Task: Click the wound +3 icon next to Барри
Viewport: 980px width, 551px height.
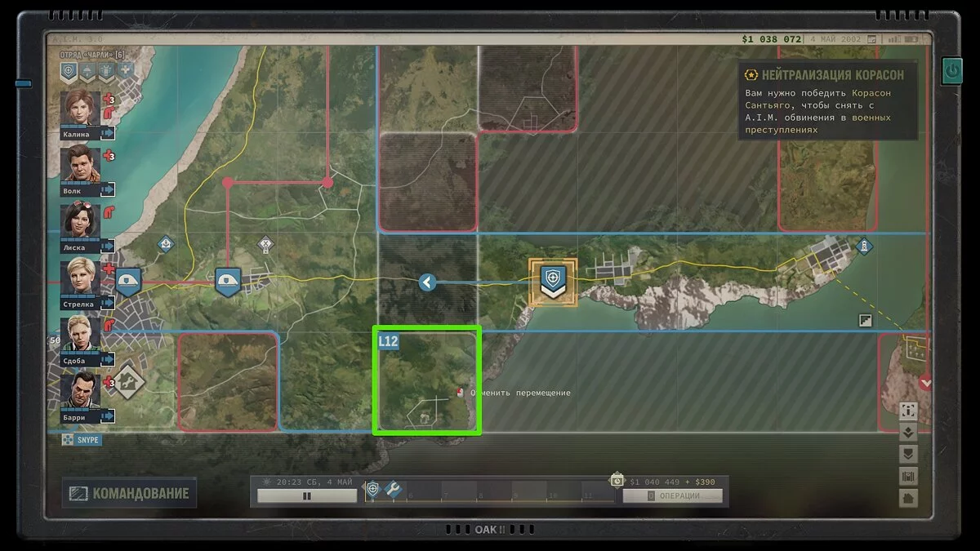Action: tap(109, 381)
